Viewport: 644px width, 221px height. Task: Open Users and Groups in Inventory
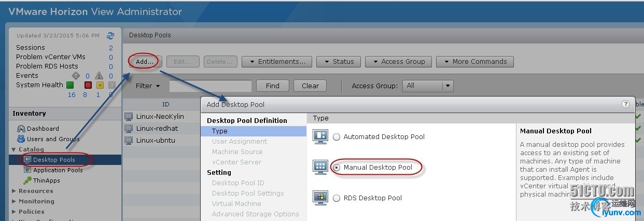click(x=53, y=139)
